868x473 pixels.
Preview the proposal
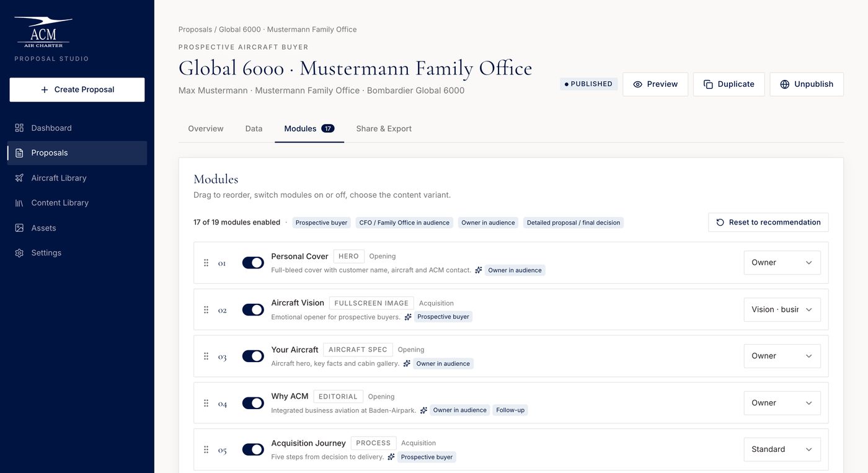pos(655,84)
